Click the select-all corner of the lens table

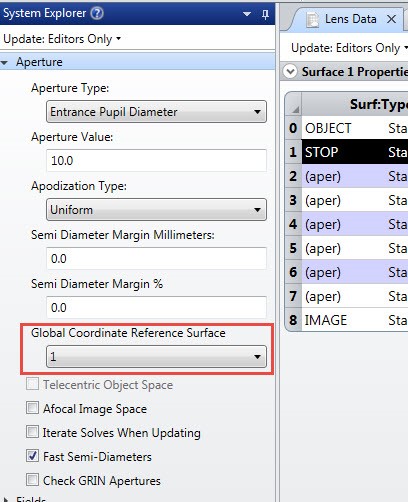coord(294,104)
